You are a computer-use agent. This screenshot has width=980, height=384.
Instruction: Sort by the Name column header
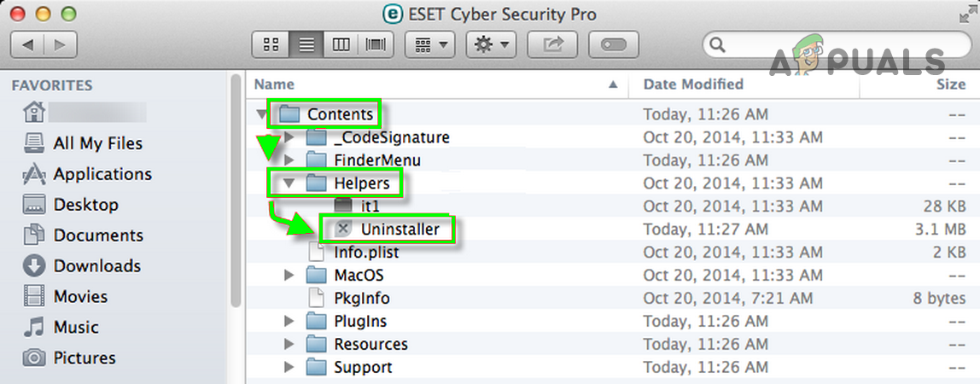pyautogui.click(x=274, y=84)
